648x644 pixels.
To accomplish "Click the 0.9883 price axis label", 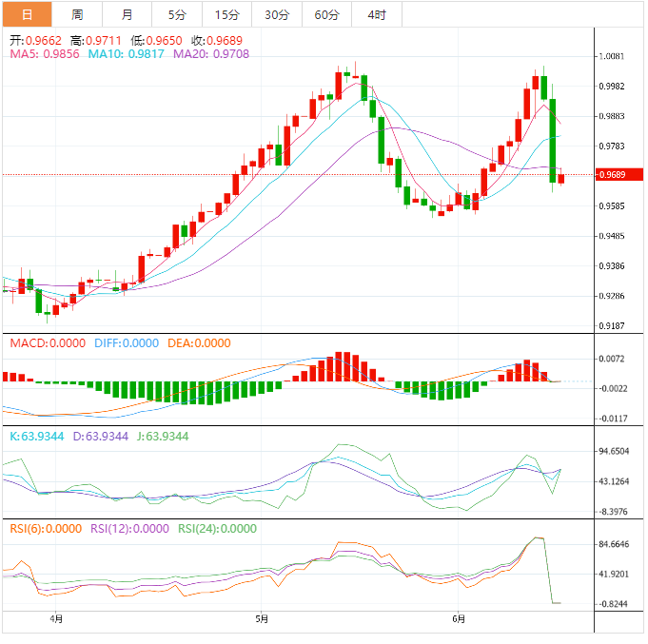I will pos(612,116).
